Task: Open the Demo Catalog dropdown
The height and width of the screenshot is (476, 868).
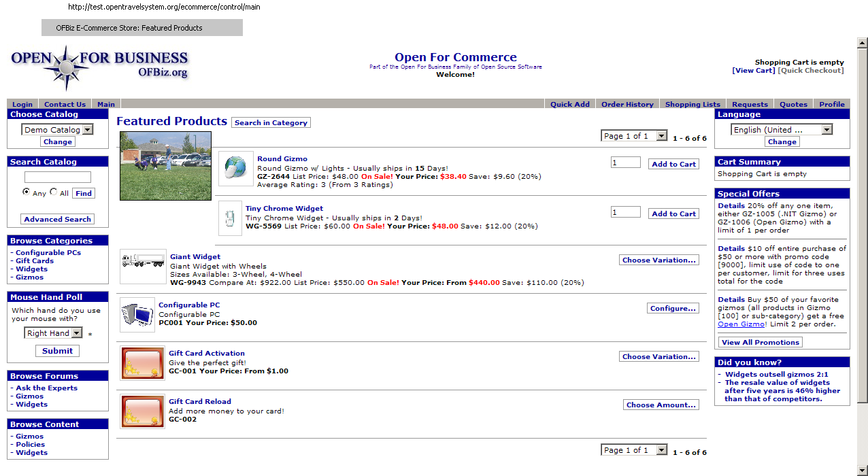Action: pos(57,129)
